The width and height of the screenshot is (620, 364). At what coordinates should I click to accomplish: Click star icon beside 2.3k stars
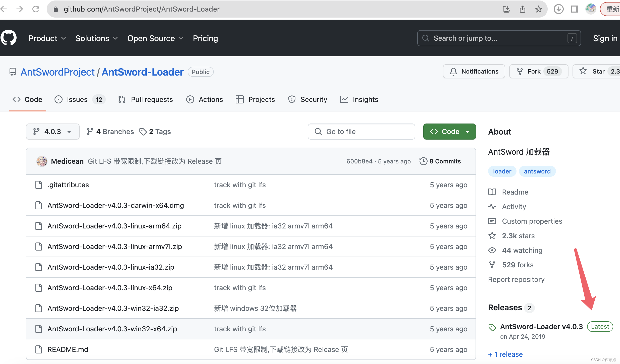(x=492, y=236)
